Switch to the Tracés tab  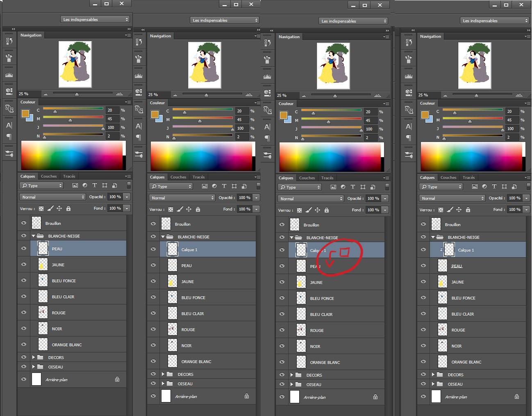[68, 176]
